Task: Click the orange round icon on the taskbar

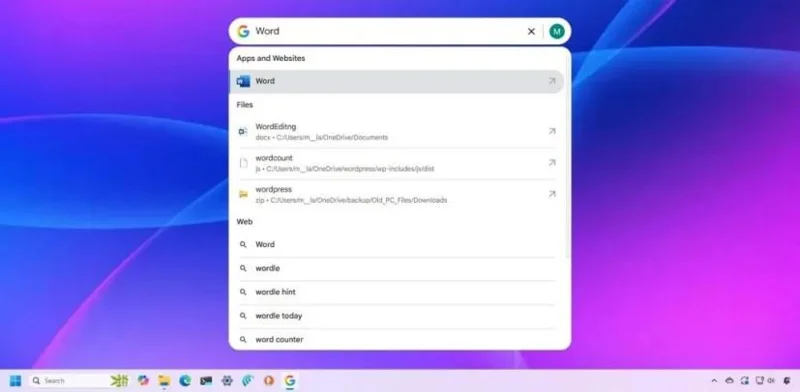Action: pyautogui.click(x=269, y=381)
